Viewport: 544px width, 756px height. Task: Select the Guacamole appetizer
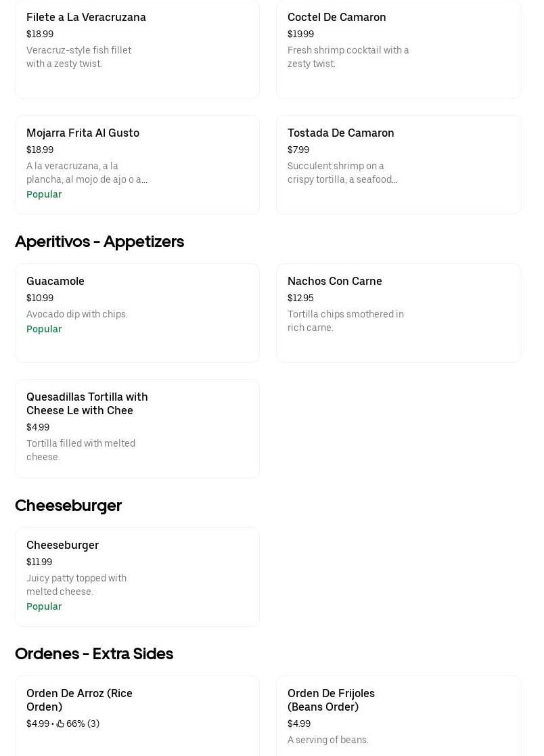click(x=137, y=313)
